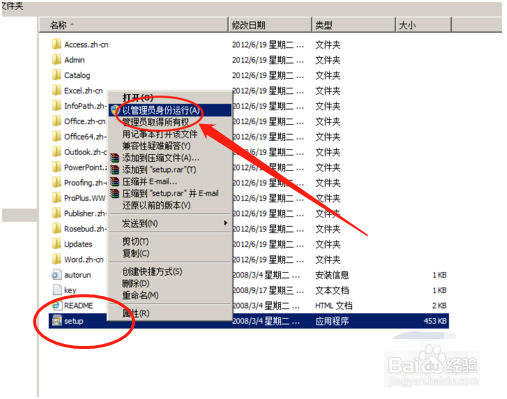Click the setup application icon

[57, 321]
